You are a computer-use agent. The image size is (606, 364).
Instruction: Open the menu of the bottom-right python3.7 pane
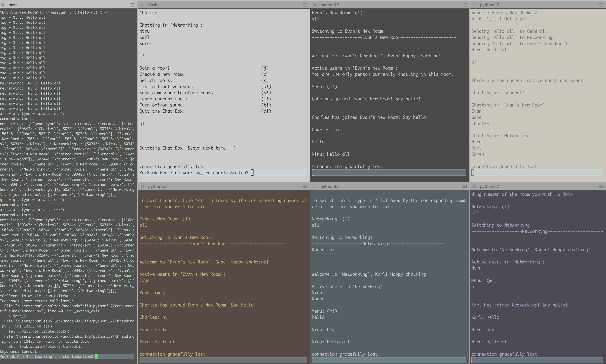pyautogui.click(x=601, y=186)
